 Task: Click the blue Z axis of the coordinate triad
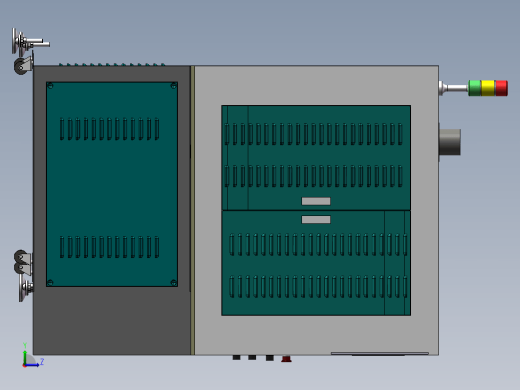[x=33, y=364]
